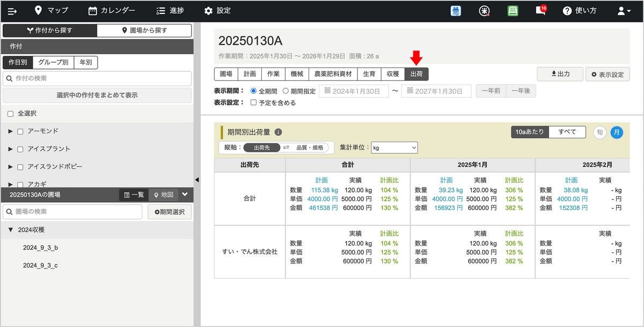Collapse the 20250130Aの圃場 panel chevron

[185, 195]
